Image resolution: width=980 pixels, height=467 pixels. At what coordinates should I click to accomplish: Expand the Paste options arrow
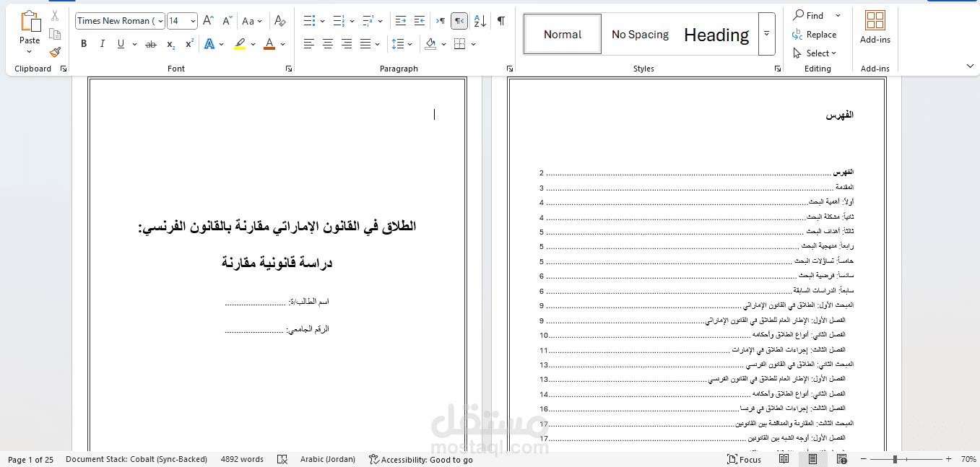click(30, 51)
